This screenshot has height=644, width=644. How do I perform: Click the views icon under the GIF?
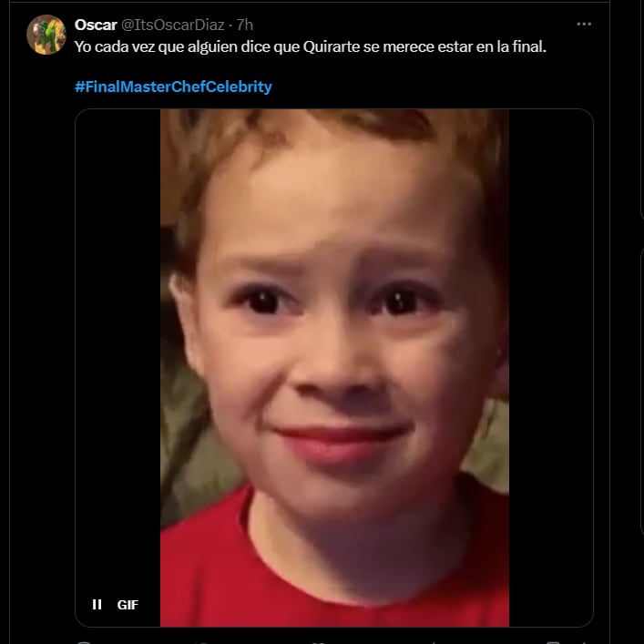pyautogui.click(x=434, y=642)
